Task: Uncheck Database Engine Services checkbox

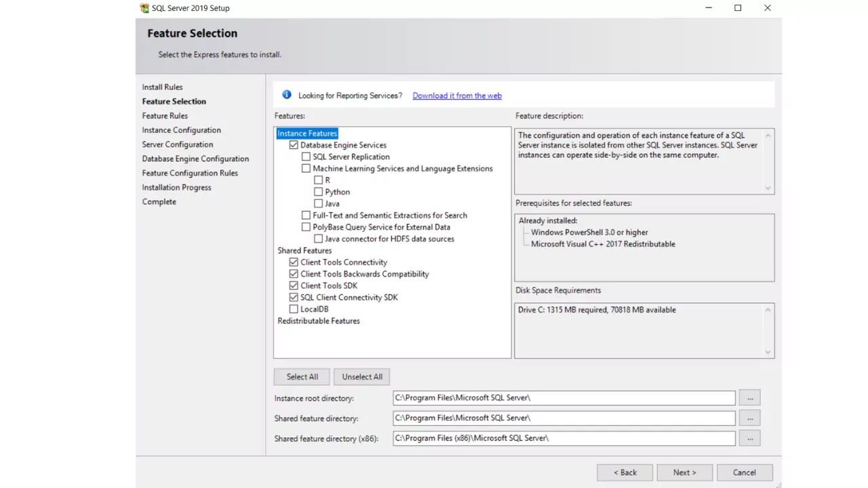Action: [x=294, y=145]
